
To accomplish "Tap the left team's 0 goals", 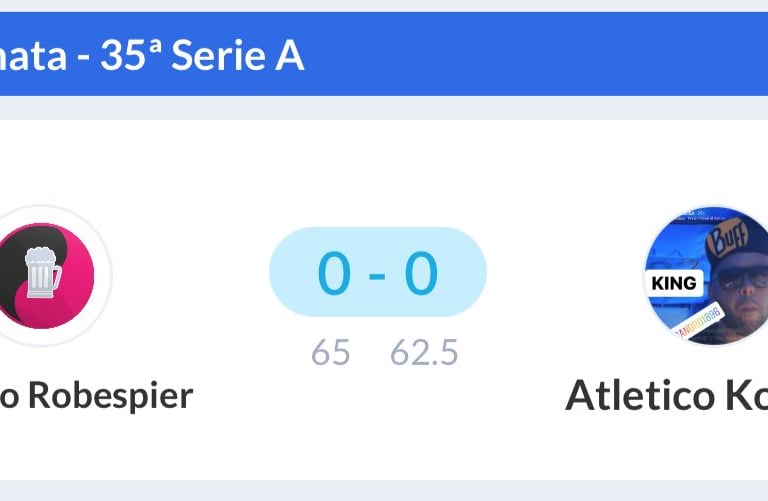I will (334, 273).
